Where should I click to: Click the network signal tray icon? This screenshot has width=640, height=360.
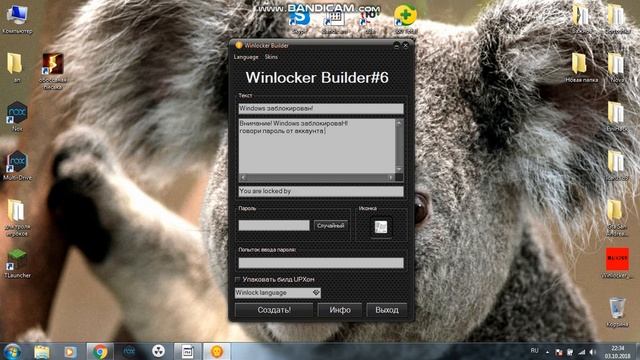point(582,351)
